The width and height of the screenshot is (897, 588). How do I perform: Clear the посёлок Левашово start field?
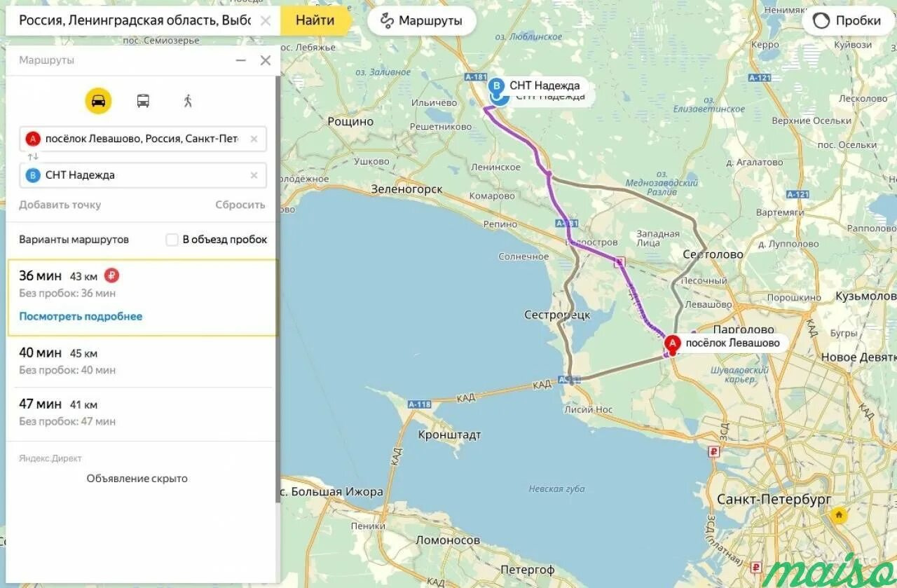click(254, 139)
